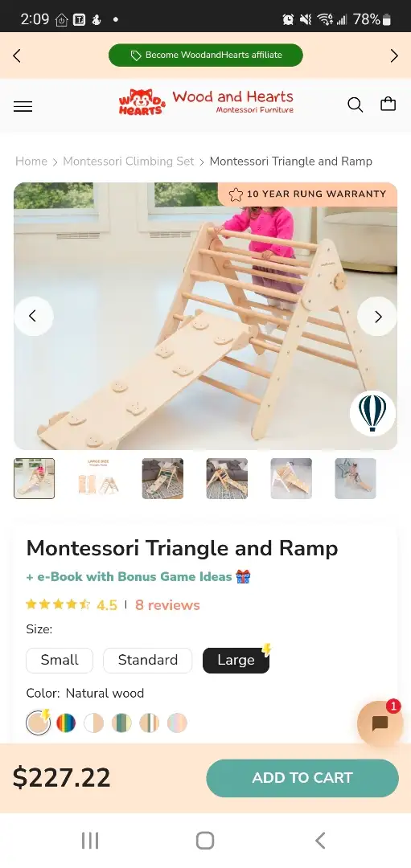Image resolution: width=411 pixels, height=868 pixels.
Task: Open the chat bubble with notification
Action: tap(380, 723)
